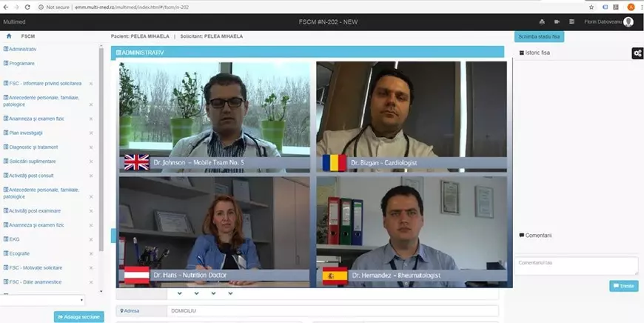Click the browser address bar
Image resolution: width=644 pixels, height=323 pixels.
pos(312,7)
